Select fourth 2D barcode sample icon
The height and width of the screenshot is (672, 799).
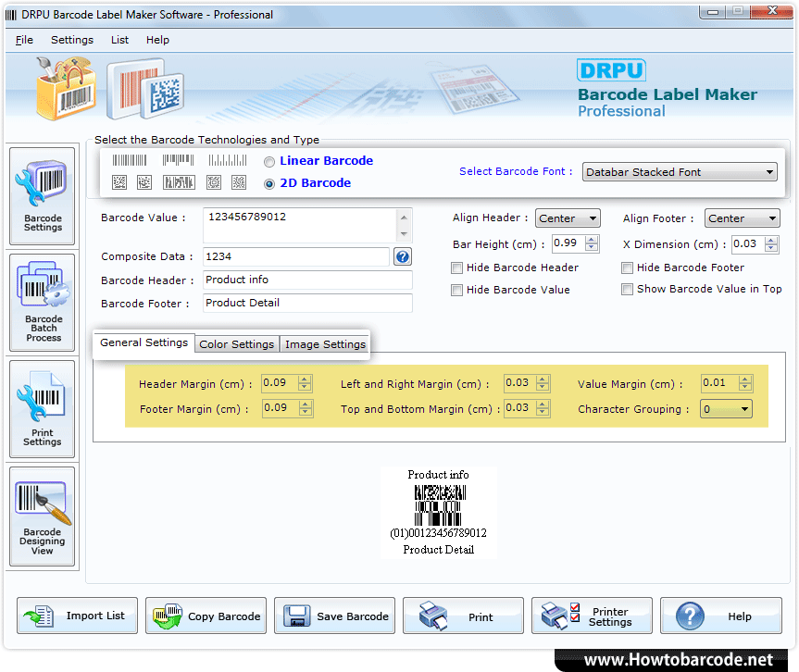[x=214, y=182]
